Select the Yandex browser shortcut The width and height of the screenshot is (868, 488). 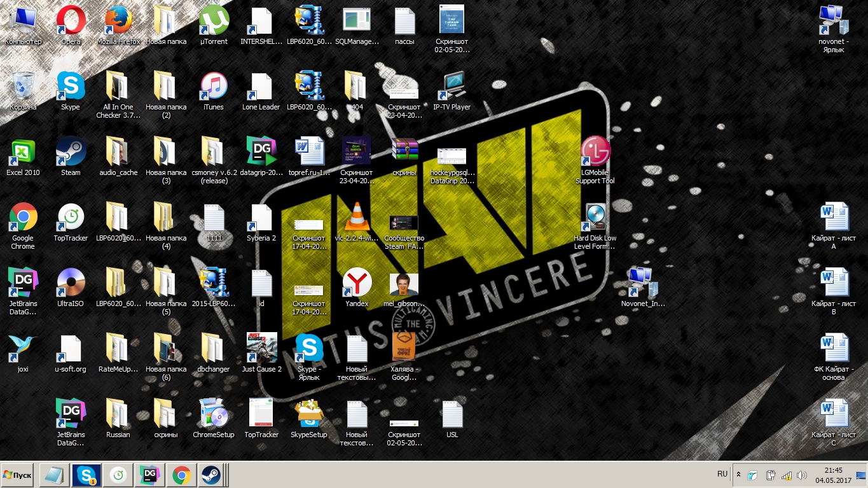click(357, 283)
